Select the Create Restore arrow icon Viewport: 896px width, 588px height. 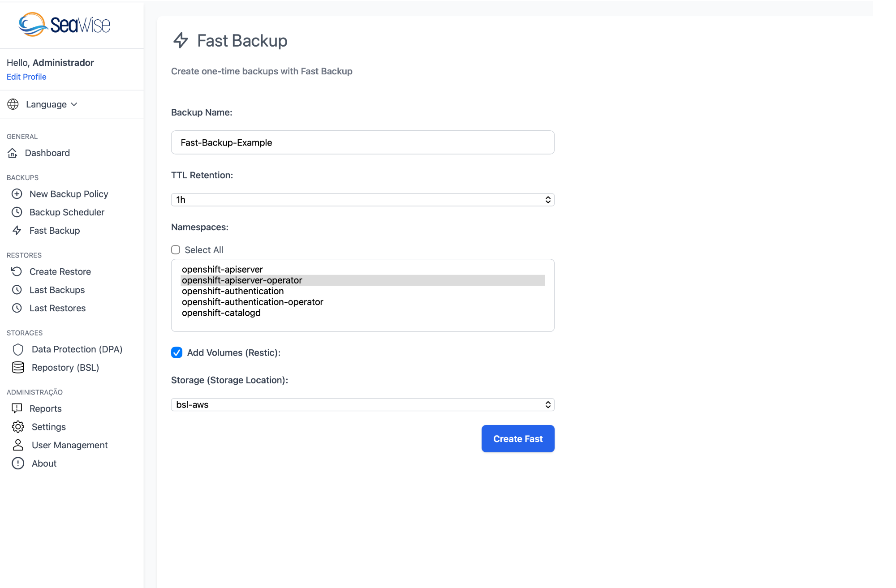(17, 271)
